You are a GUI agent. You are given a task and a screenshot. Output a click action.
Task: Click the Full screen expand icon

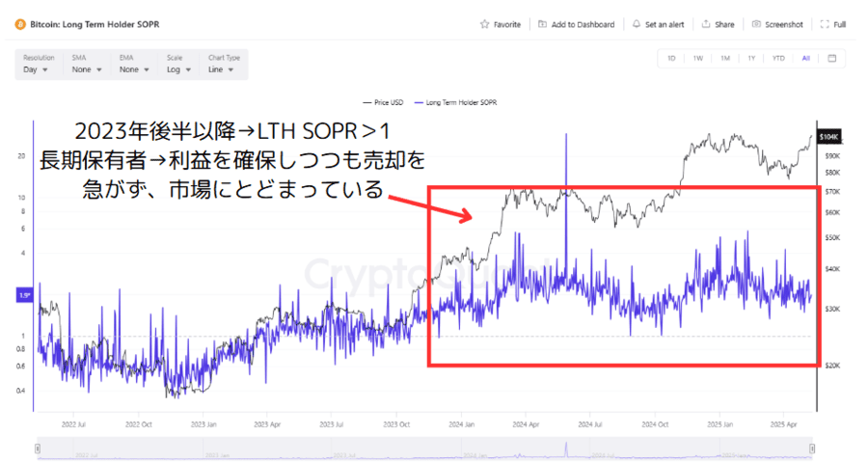tap(825, 24)
